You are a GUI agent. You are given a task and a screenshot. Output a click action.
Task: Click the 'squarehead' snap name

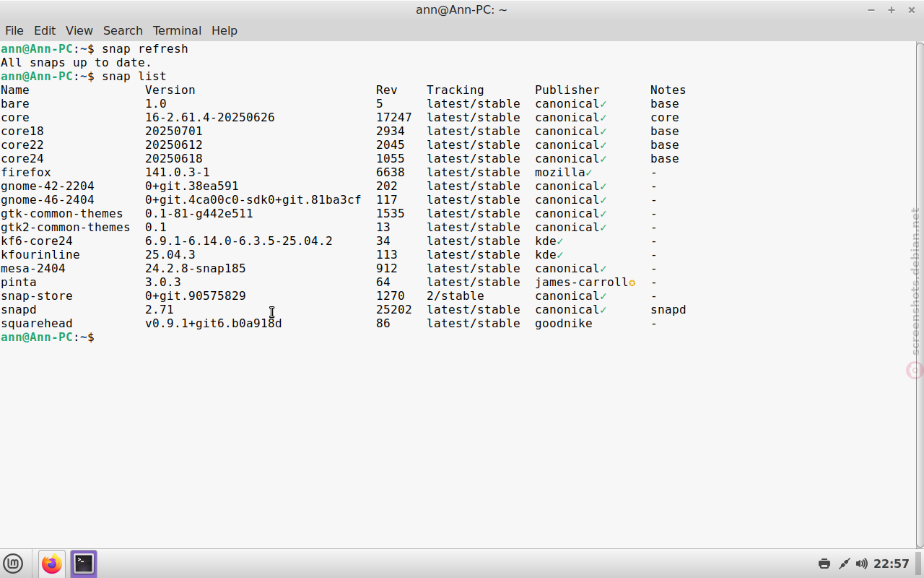pos(37,323)
